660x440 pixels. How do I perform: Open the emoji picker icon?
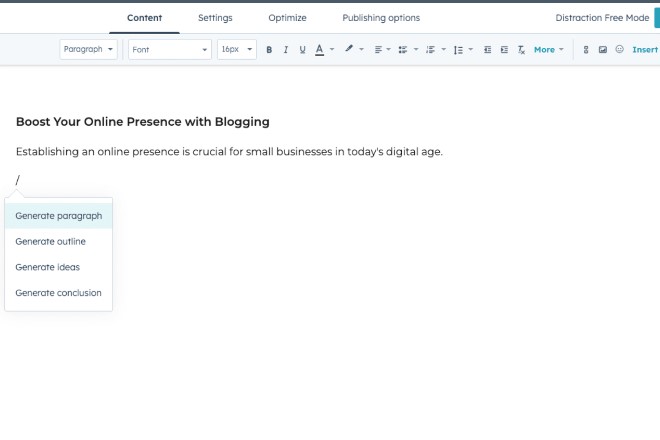(619, 50)
